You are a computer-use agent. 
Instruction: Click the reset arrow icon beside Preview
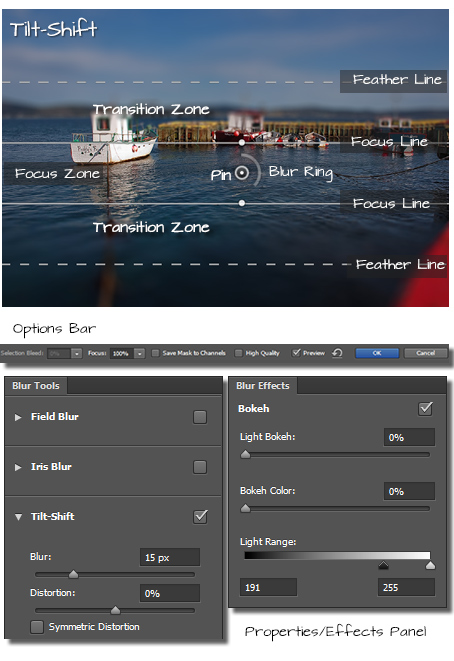pyautogui.click(x=337, y=353)
